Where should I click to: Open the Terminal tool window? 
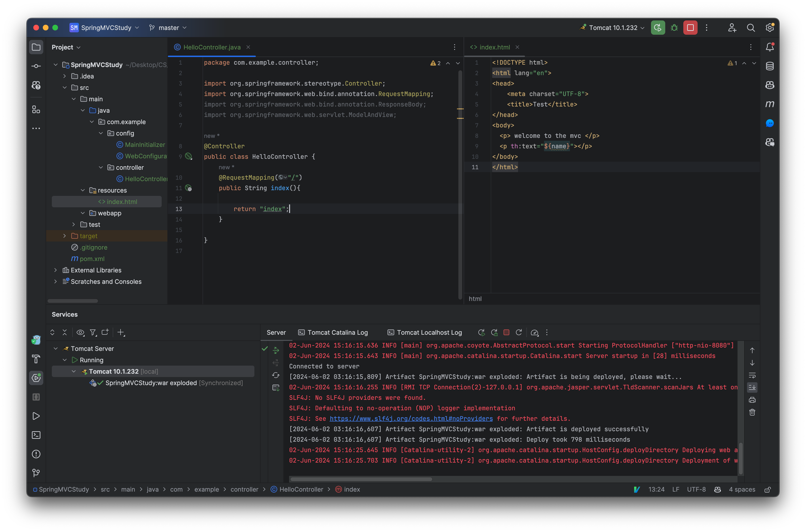pyautogui.click(x=36, y=435)
